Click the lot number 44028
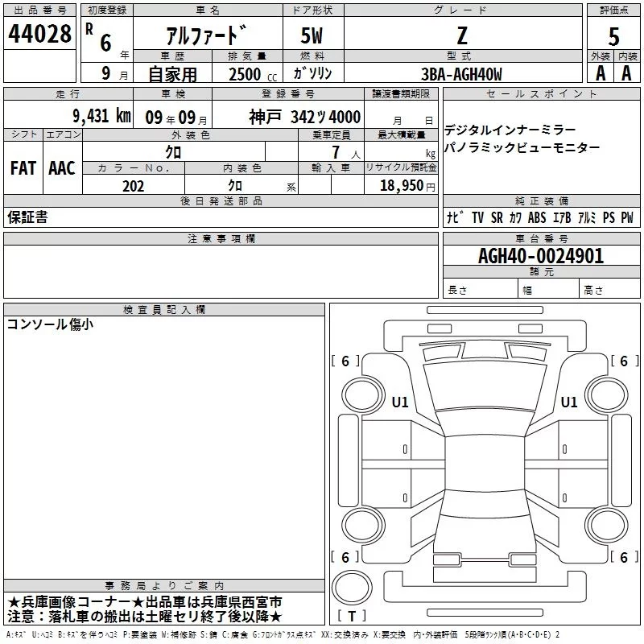This screenshot has height=644, width=644. (39, 34)
